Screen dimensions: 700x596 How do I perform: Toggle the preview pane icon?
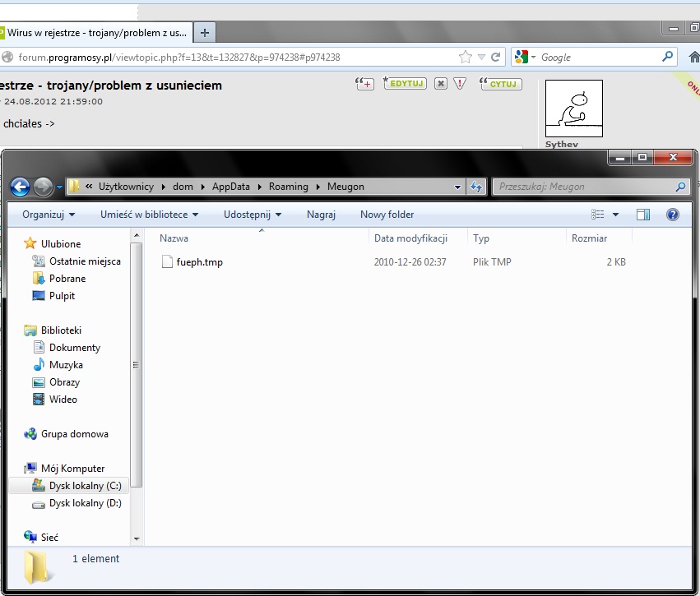click(x=643, y=215)
